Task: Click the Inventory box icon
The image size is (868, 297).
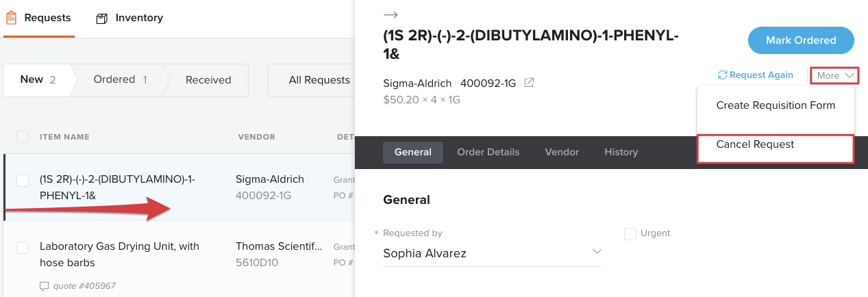Action: (x=102, y=18)
